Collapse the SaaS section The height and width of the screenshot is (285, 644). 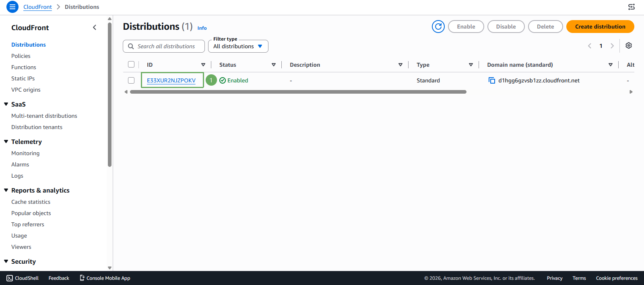(x=6, y=104)
